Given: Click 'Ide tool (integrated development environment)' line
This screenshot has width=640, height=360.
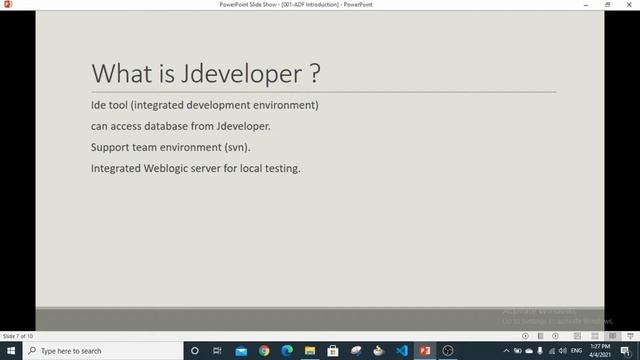Looking at the screenshot, I should pos(204,105).
